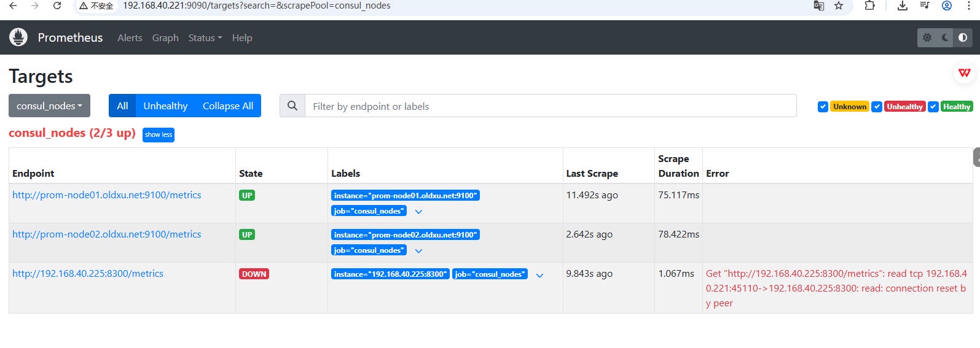Click the search magnifier icon
Screen dimensions: 980x348
click(x=292, y=106)
